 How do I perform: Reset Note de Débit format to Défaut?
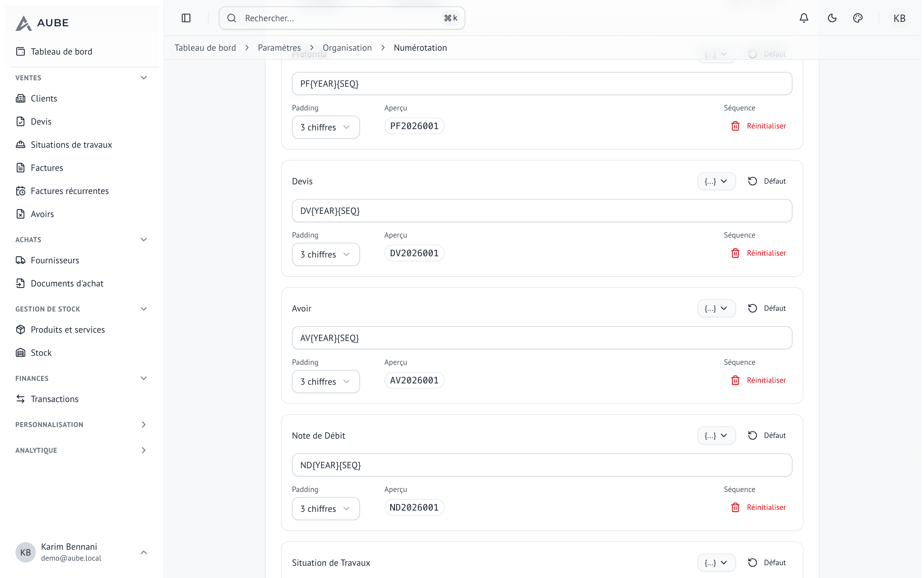(x=767, y=436)
